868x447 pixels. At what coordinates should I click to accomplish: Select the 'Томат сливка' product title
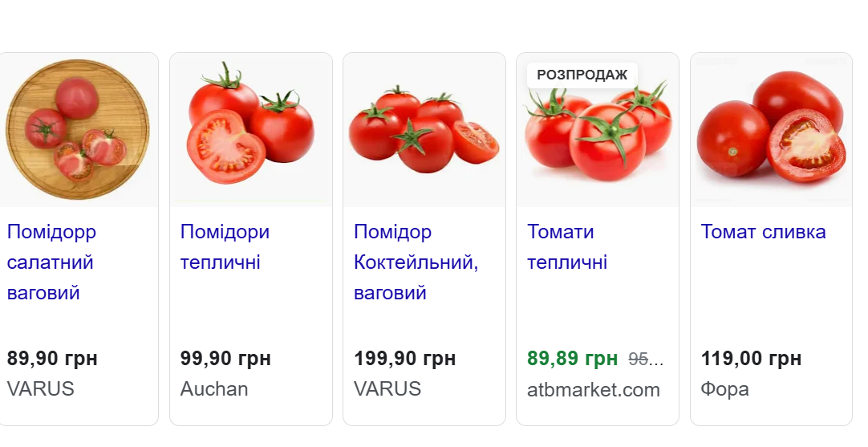763,232
